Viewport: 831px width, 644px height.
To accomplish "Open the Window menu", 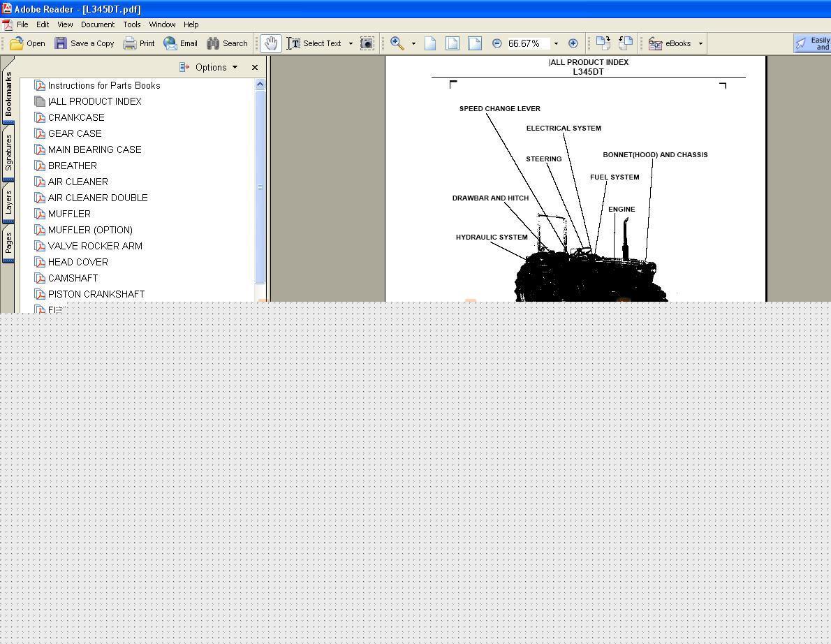I will point(162,24).
